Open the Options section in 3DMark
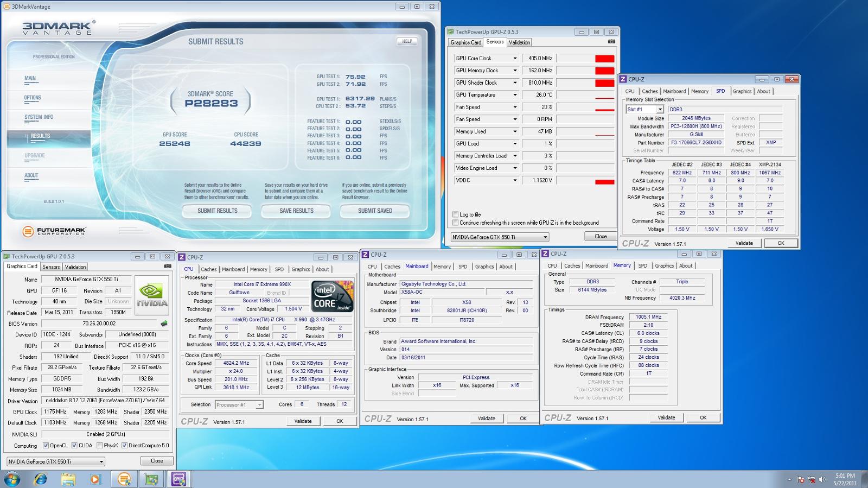 [x=33, y=98]
